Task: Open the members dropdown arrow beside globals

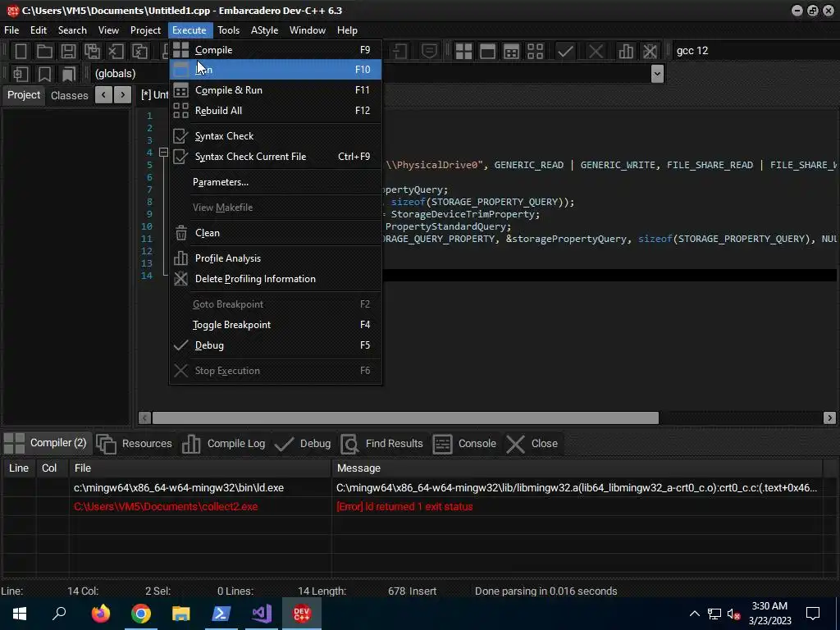Action: pos(657,74)
